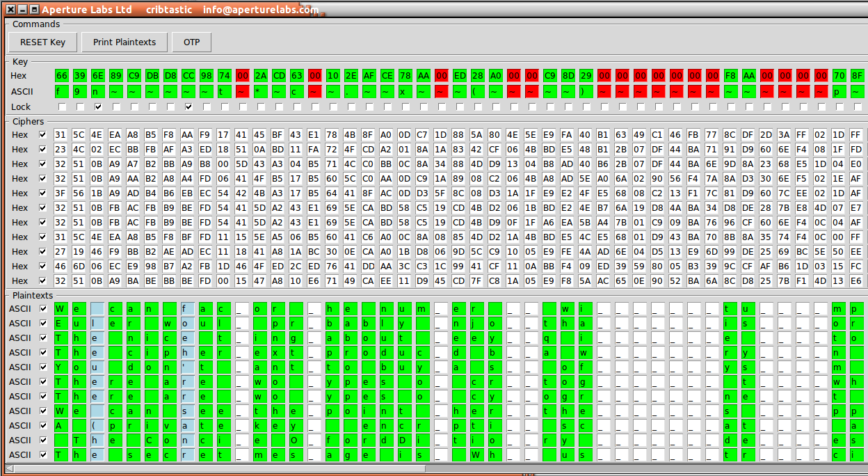Click the Key ASCII field showing ')'
This screenshot has width=868, height=476.
coord(586,91)
